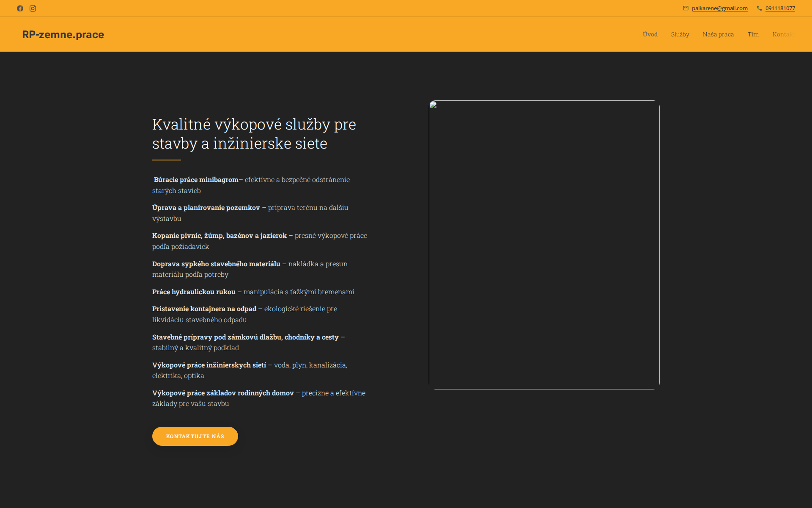Image resolution: width=812 pixels, height=508 pixels.
Task: Select Úvod in the navigation menu
Action: click(x=650, y=34)
